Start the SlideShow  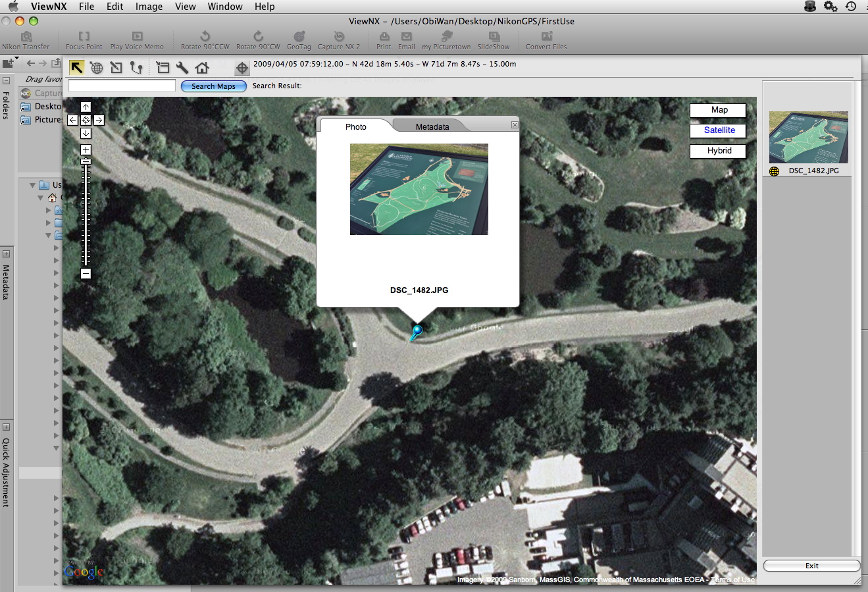(x=494, y=41)
